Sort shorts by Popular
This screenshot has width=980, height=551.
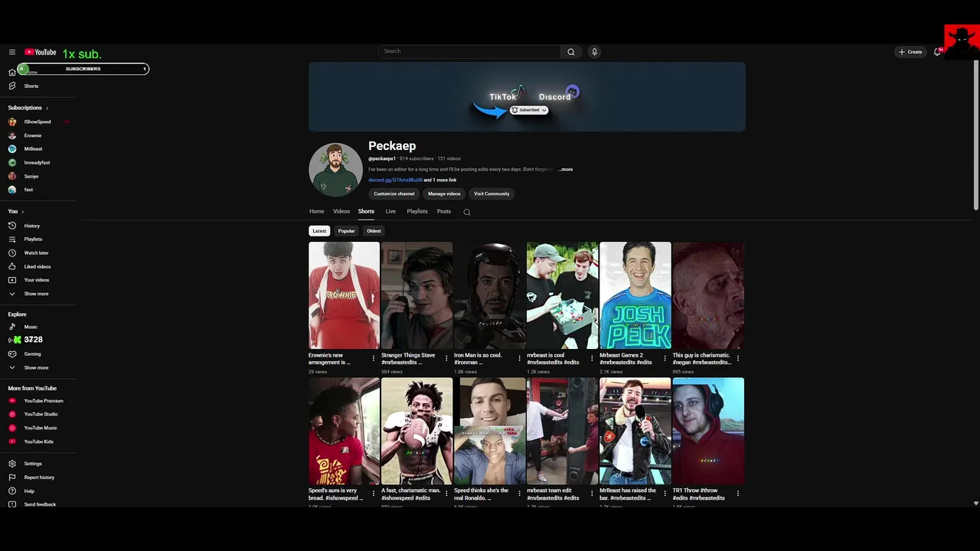click(x=347, y=231)
